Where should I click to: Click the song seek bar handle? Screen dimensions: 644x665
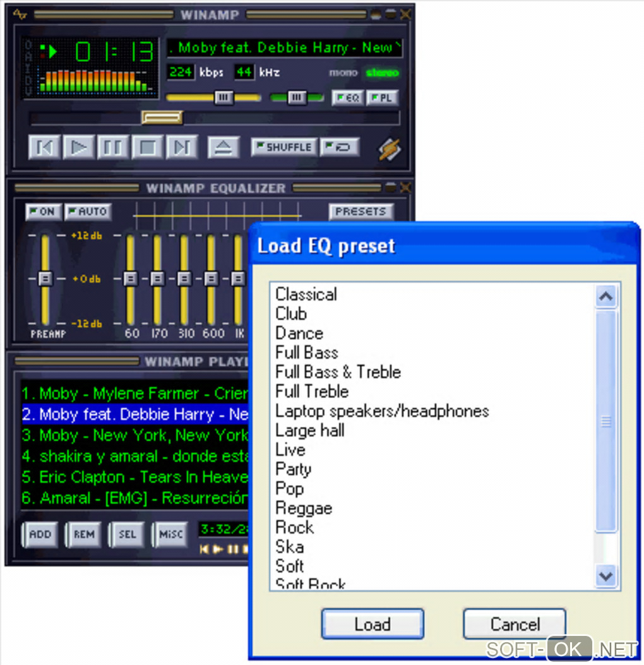click(x=162, y=117)
